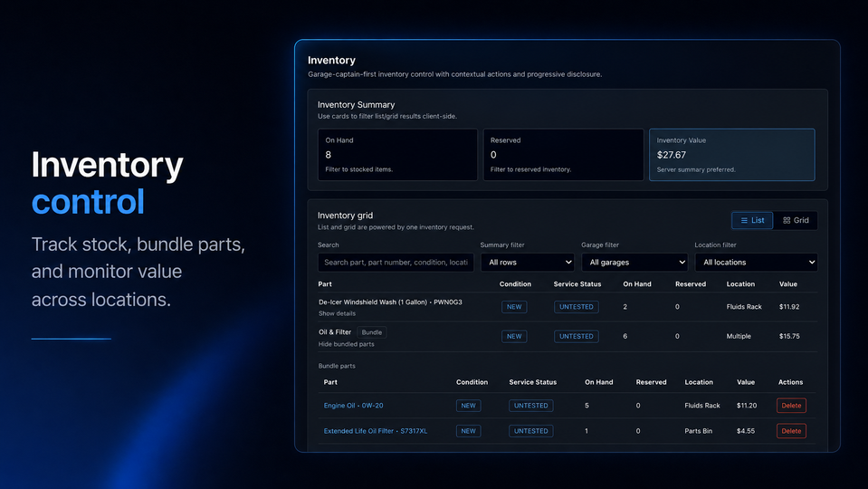Click the $15.75 value cell

(x=789, y=336)
